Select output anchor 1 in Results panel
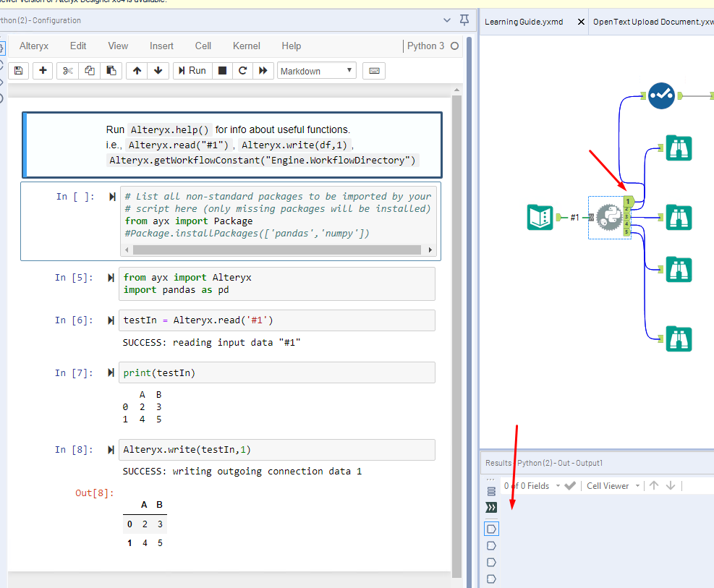 (491, 529)
